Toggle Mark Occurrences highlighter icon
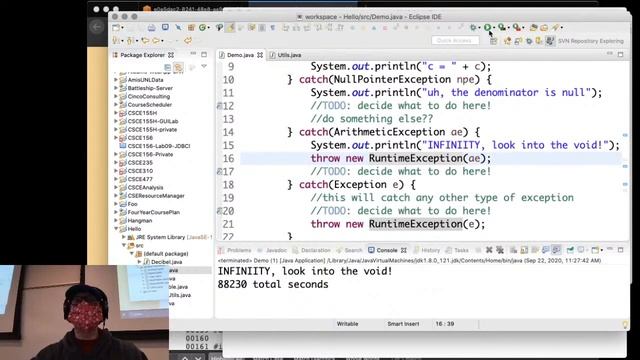This screenshot has height=360, width=640. pyautogui.click(x=231, y=27)
